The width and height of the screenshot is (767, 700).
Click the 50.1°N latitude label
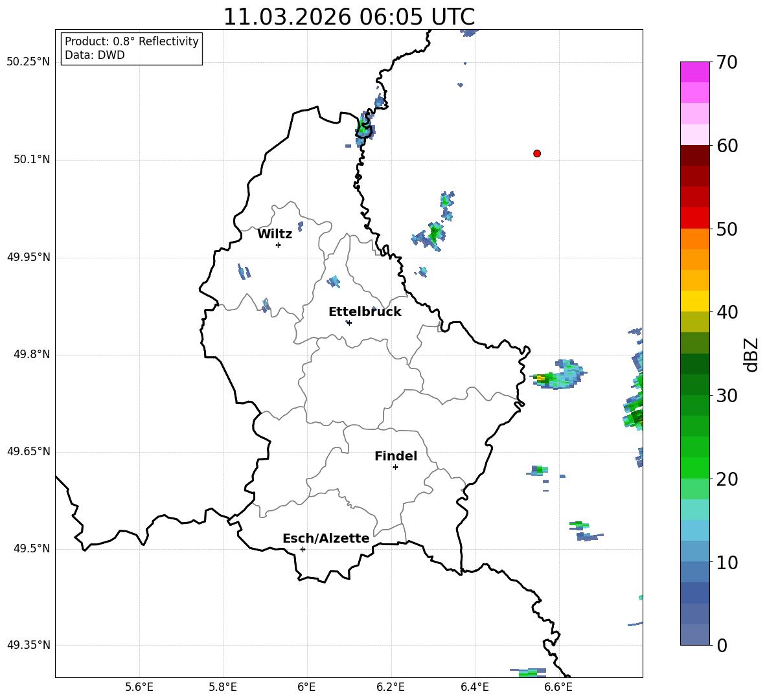[32, 159]
